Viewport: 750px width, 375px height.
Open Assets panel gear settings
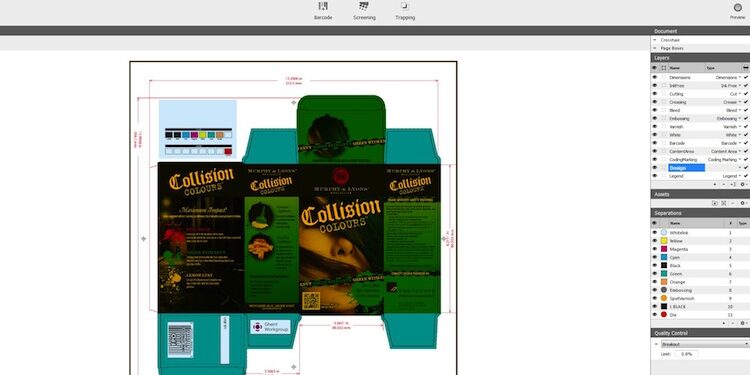(743, 203)
